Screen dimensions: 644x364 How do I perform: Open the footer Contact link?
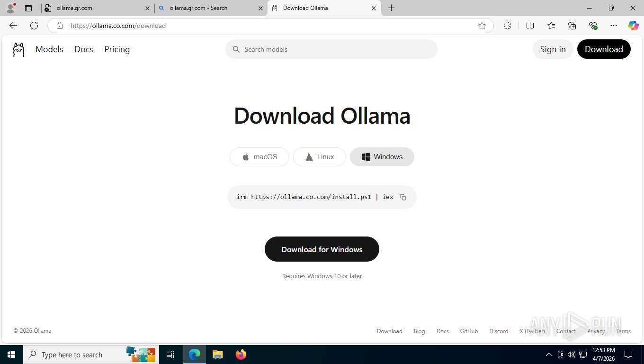(x=566, y=331)
